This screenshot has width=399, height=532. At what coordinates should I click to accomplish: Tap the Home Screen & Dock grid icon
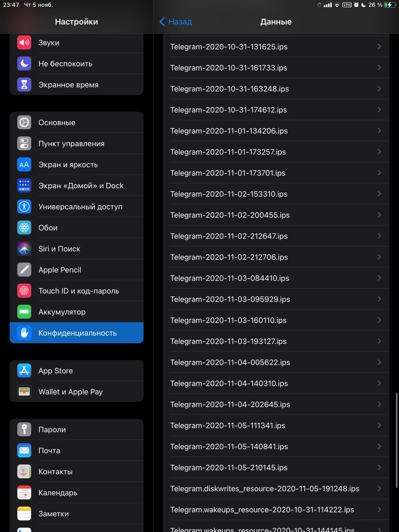(x=24, y=185)
